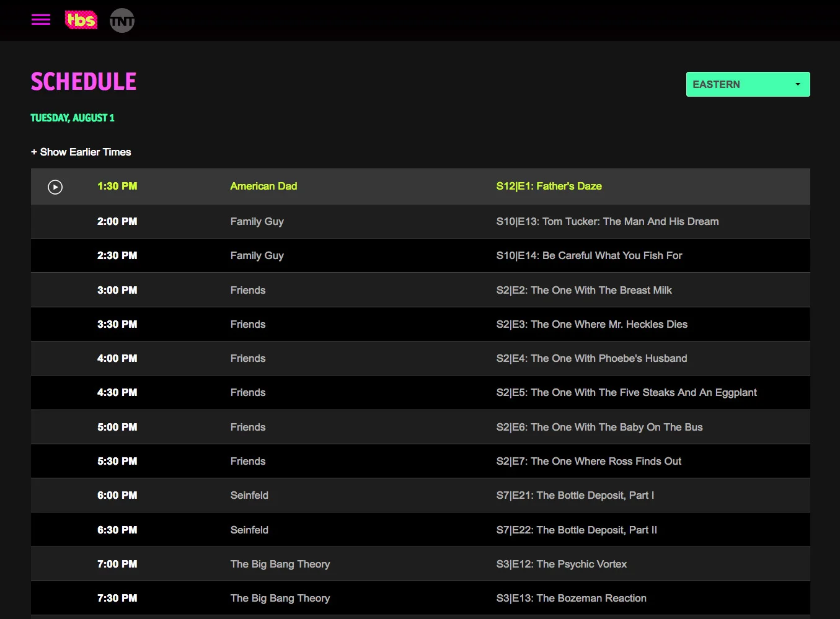
Task: Open S3|E13: The Bozeman Reaction
Action: pyautogui.click(x=571, y=598)
